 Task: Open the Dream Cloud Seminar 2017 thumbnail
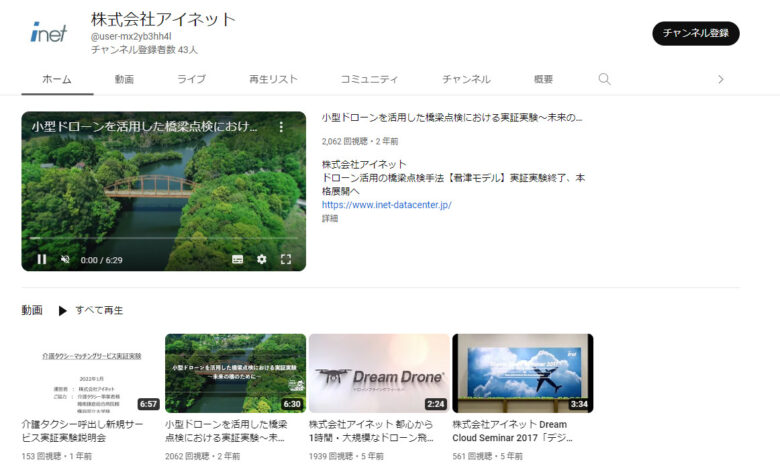pos(523,373)
